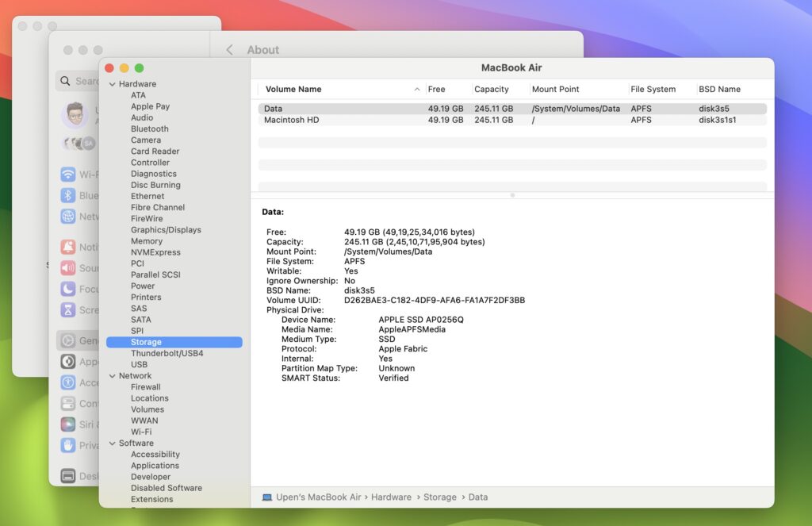This screenshot has height=526, width=812.
Task: Select Locations under Network
Action: [x=150, y=398]
